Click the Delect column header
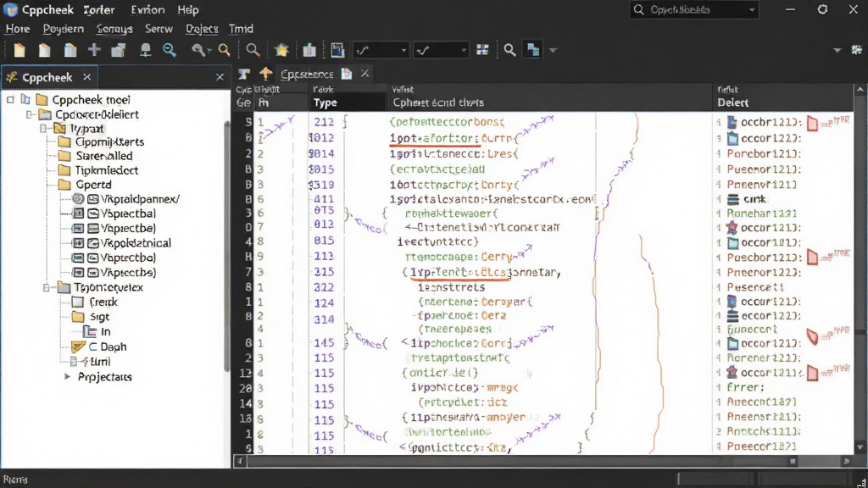The image size is (868, 488). 733,103
